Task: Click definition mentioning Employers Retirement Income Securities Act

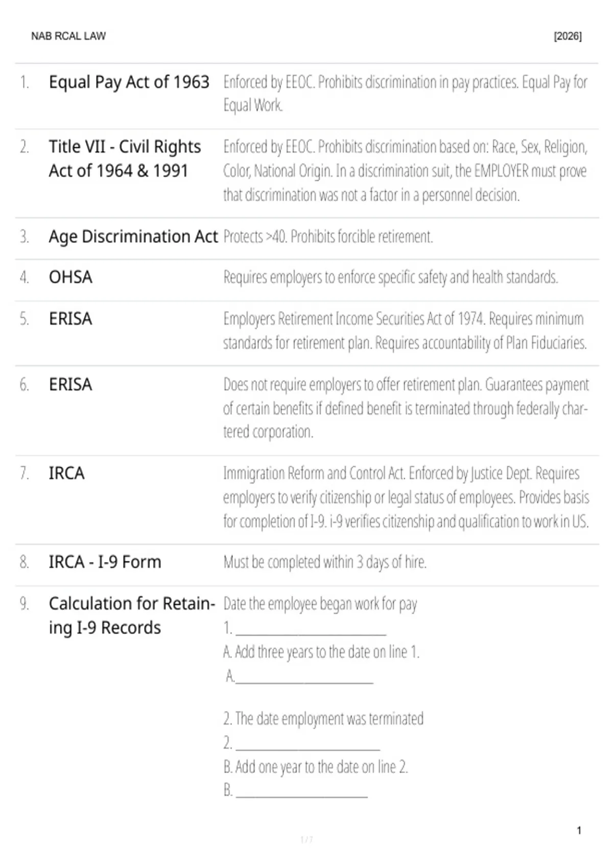Action: click(x=405, y=330)
